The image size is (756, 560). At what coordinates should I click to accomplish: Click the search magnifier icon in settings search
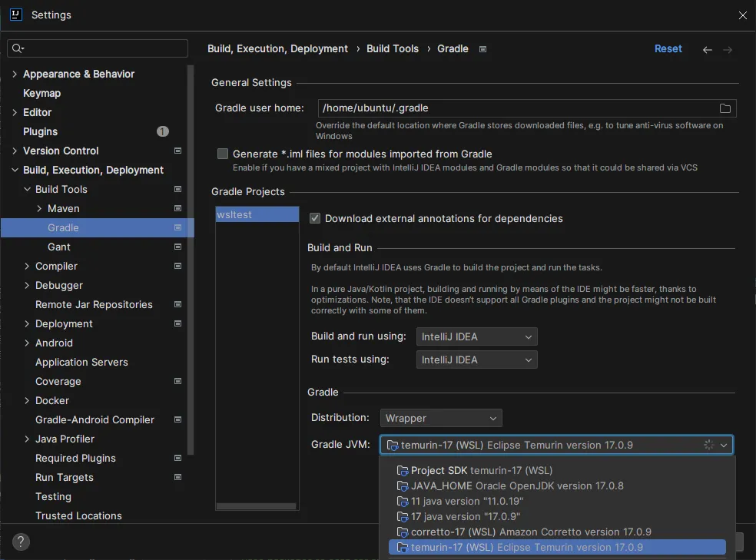coord(18,48)
